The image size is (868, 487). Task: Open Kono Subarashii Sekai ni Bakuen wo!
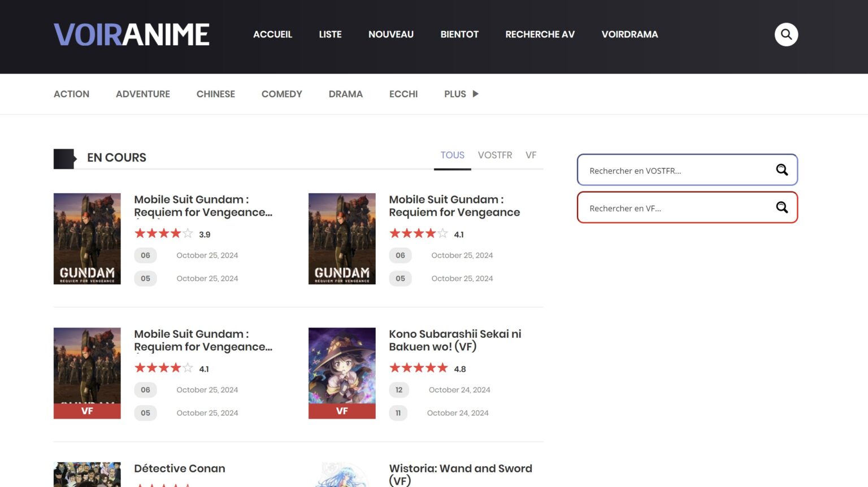pyautogui.click(x=455, y=340)
